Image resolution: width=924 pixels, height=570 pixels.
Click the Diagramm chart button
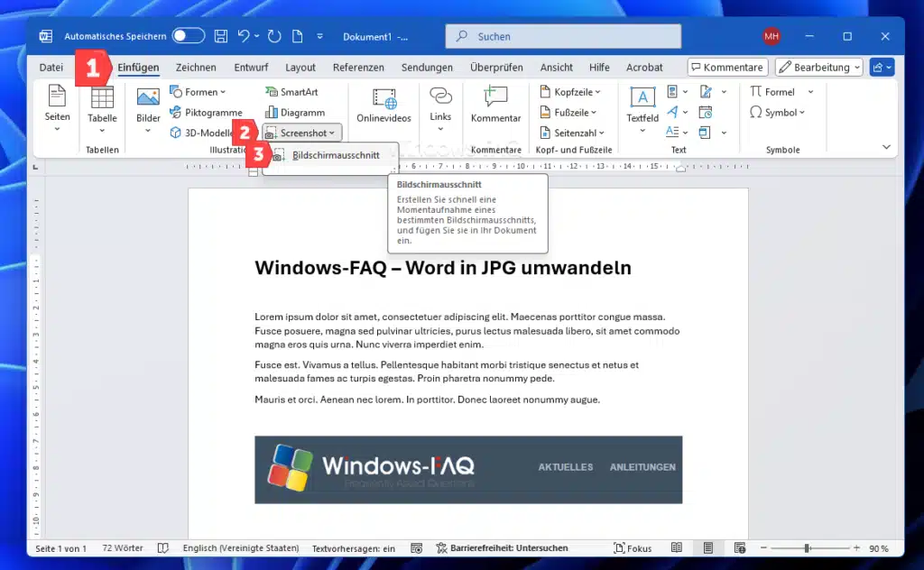click(x=295, y=113)
